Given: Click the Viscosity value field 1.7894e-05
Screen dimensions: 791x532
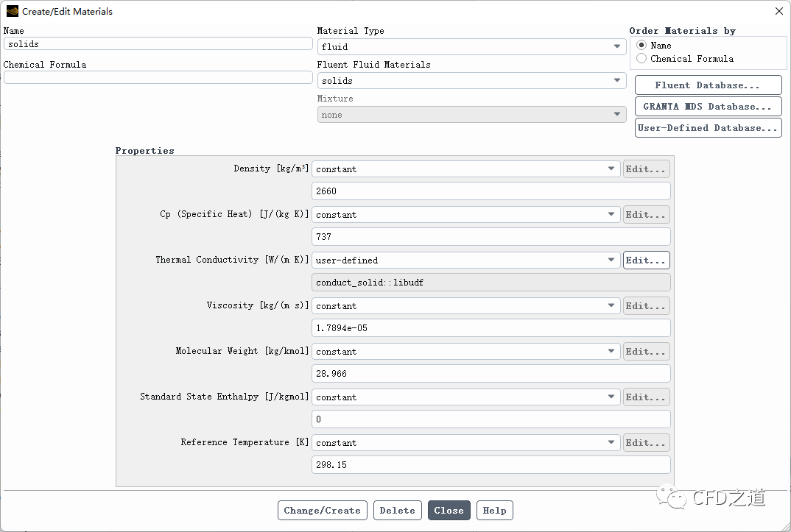Looking at the screenshot, I should point(491,328).
